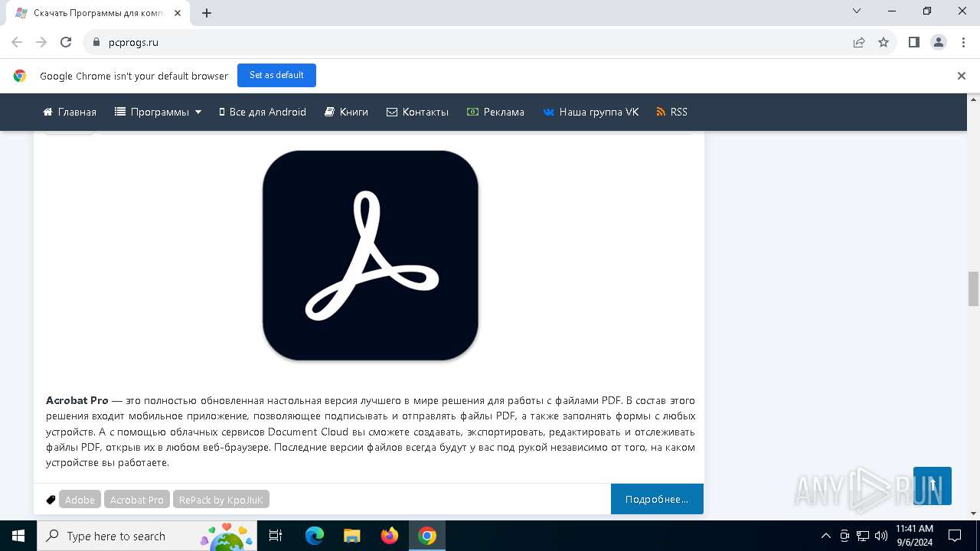Click the Acrobat Pro tag
This screenshot has height=551, width=980.
pyautogui.click(x=137, y=500)
